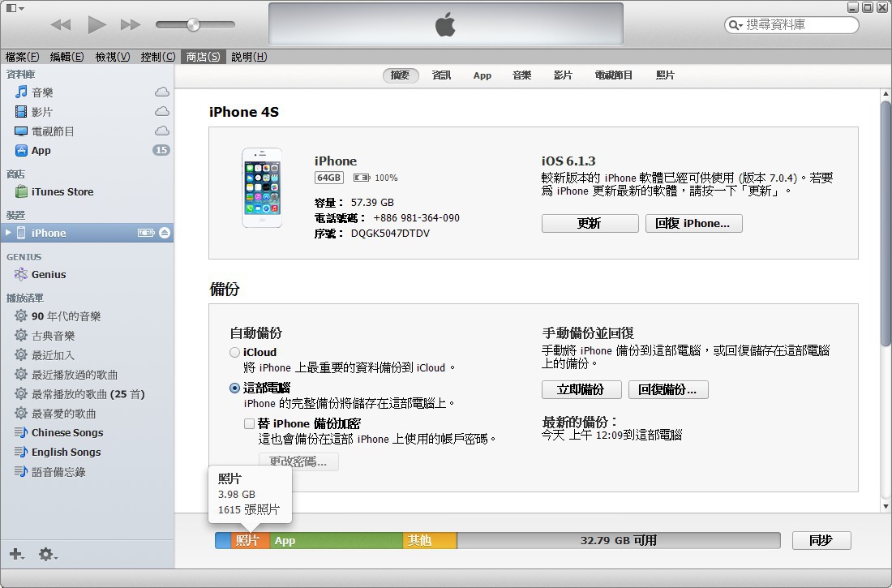Click the iPhone battery icon in sidebar

click(146, 233)
